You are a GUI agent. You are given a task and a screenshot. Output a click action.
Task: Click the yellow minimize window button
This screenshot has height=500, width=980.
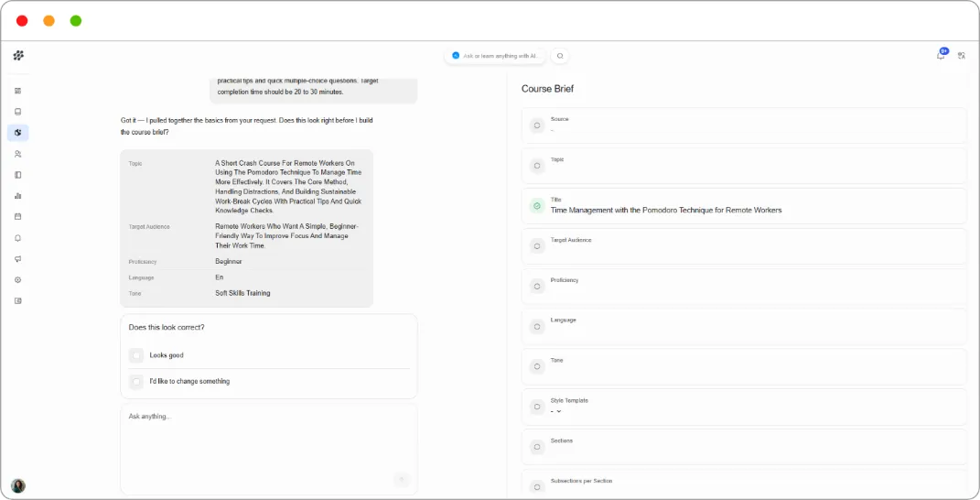[x=48, y=21]
